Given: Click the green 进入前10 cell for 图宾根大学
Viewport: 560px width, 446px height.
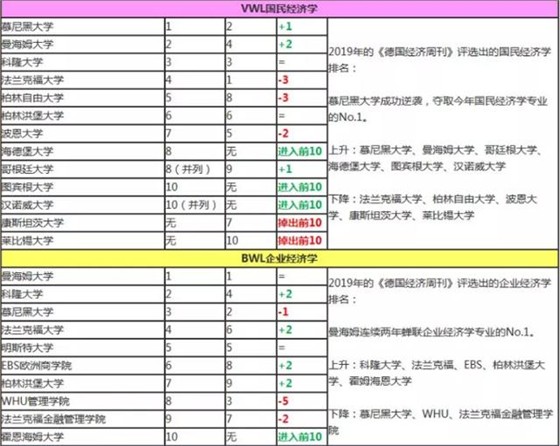Looking at the screenshot, I should click(302, 187).
